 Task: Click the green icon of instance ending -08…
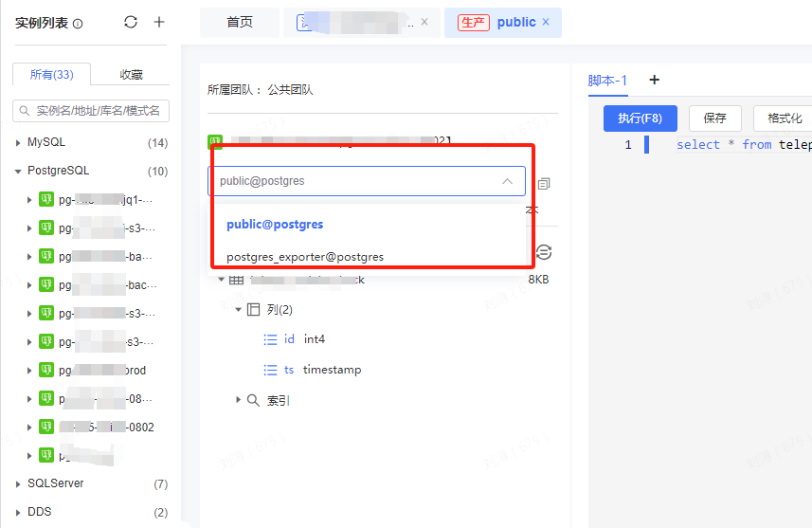pyautogui.click(x=46, y=398)
